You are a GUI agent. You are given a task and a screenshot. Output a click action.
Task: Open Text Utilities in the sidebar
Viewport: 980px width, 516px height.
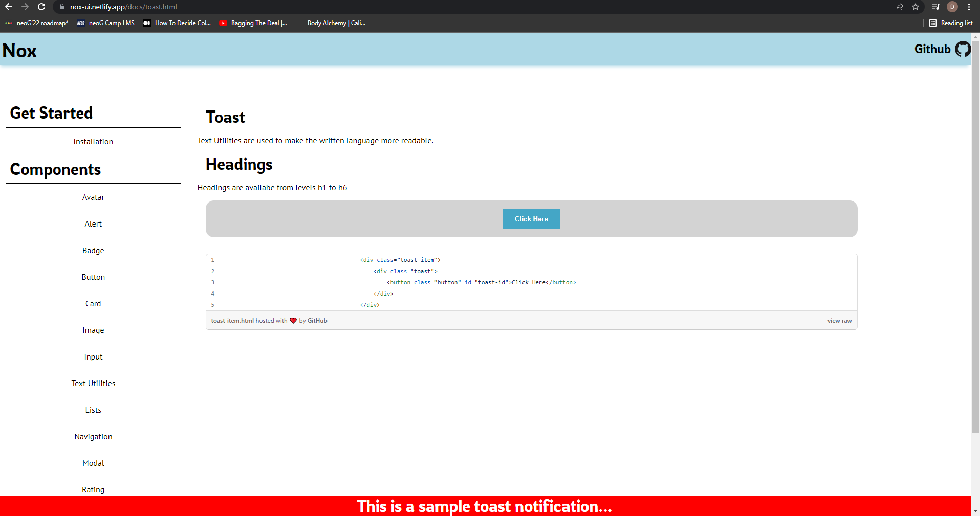pyautogui.click(x=93, y=384)
